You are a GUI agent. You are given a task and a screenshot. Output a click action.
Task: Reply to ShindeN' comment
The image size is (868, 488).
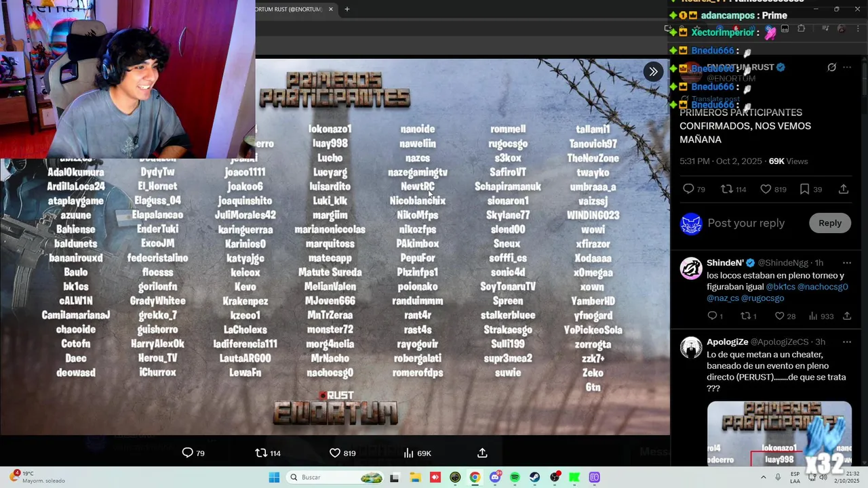[712, 316]
